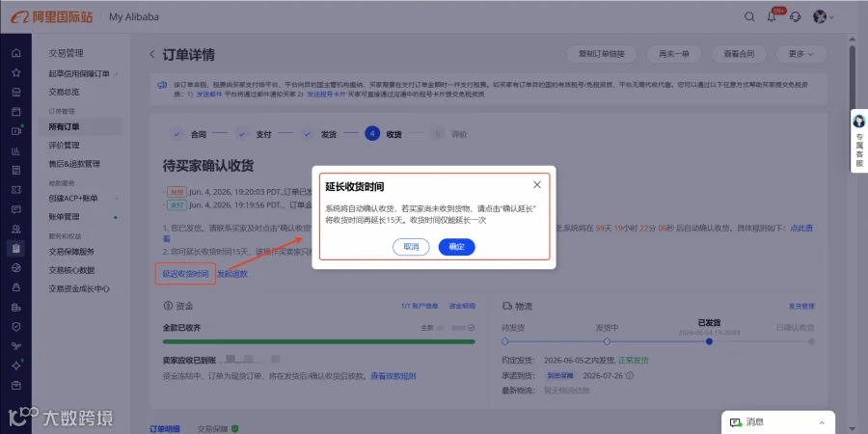Open notifications bell with 99+ badge

pos(773,16)
